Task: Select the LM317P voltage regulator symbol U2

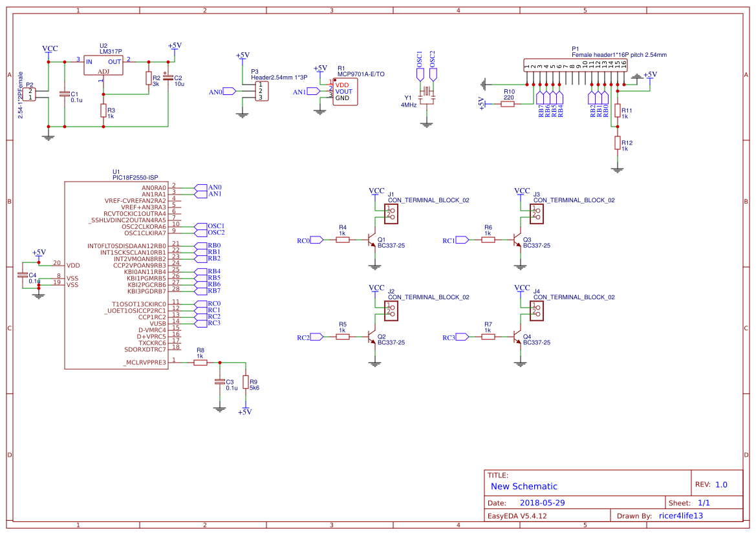Action: (x=105, y=65)
